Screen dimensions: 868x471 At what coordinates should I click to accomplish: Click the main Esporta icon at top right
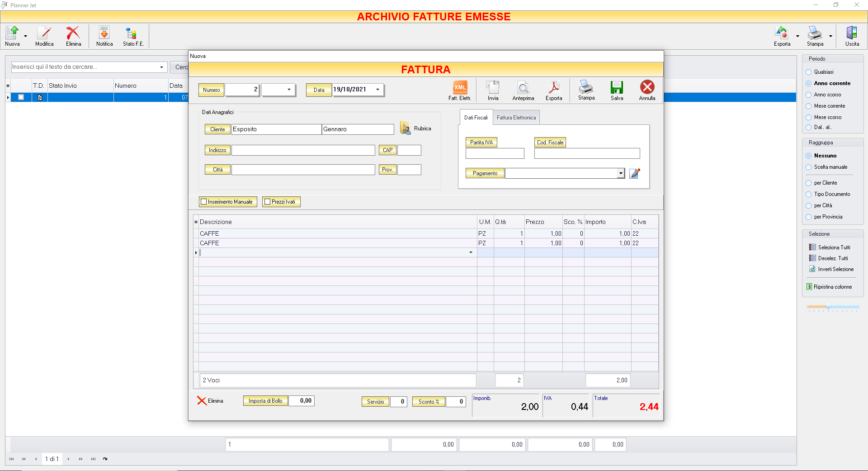(782, 33)
